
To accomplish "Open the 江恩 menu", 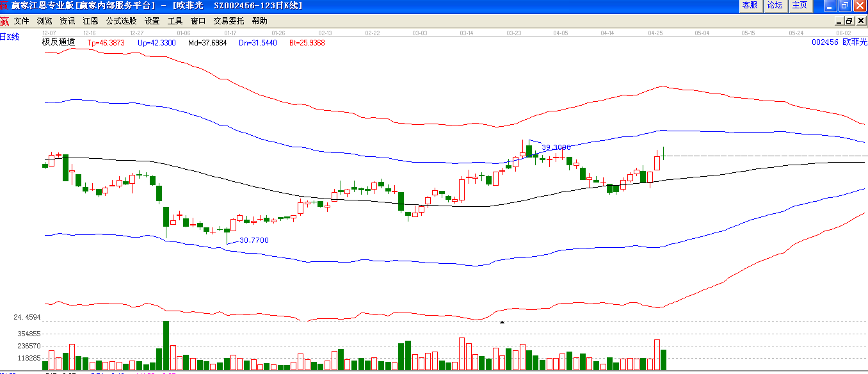I will pos(90,21).
